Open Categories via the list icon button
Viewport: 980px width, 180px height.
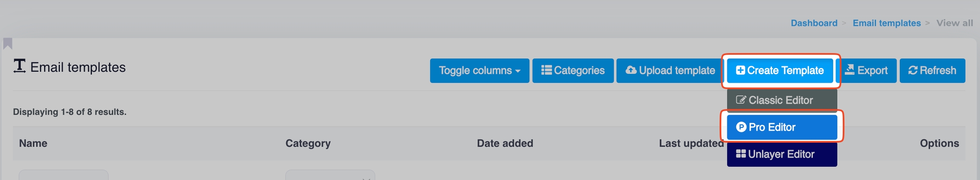click(573, 70)
